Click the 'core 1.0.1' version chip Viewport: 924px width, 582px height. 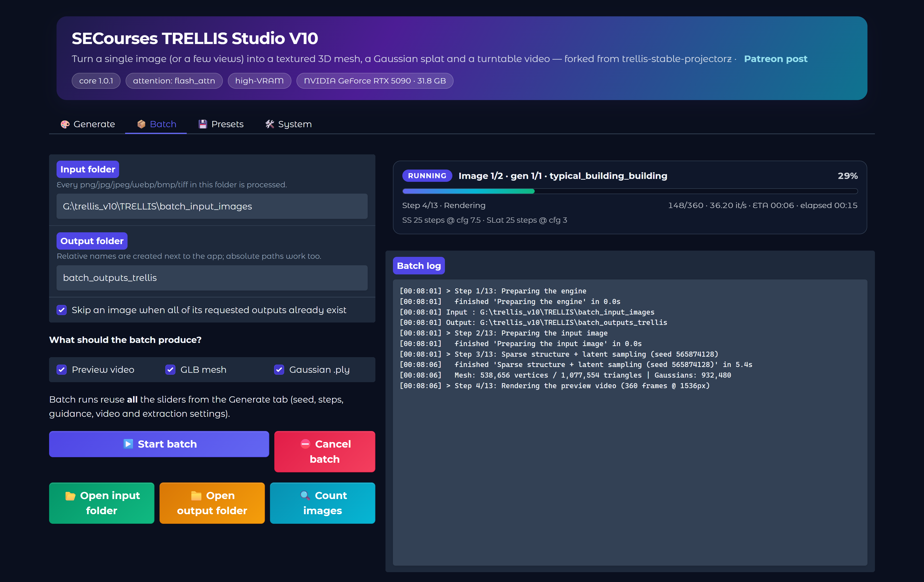point(96,81)
